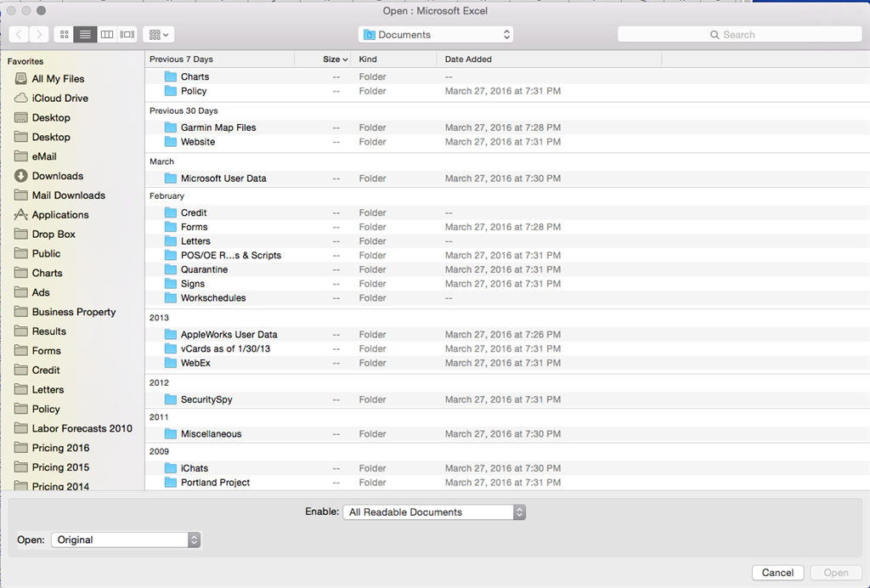Image resolution: width=870 pixels, height=588 pixels.
Task: Switch to icon view
Action: (x=65, y=34)
